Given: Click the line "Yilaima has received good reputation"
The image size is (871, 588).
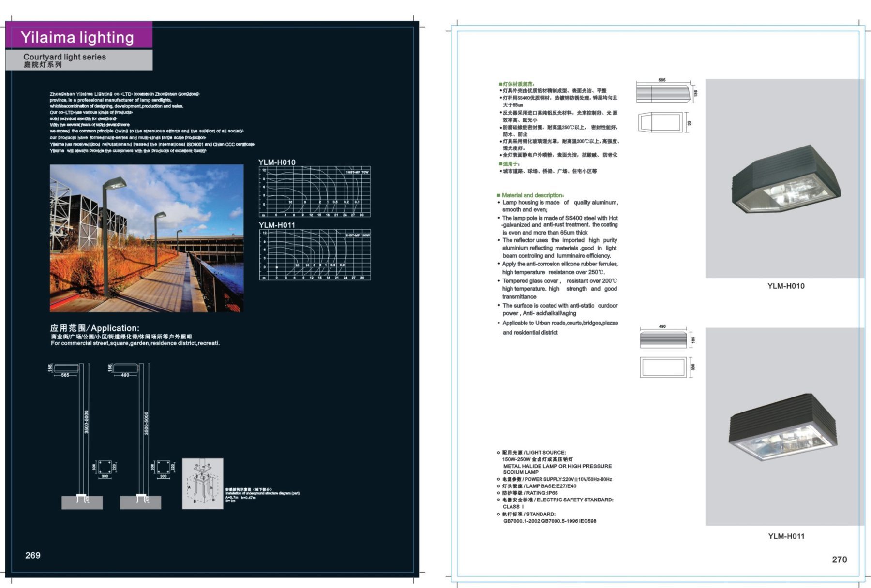Looking at the screenshot, I should pyautogui.click(x=152, y=144).
